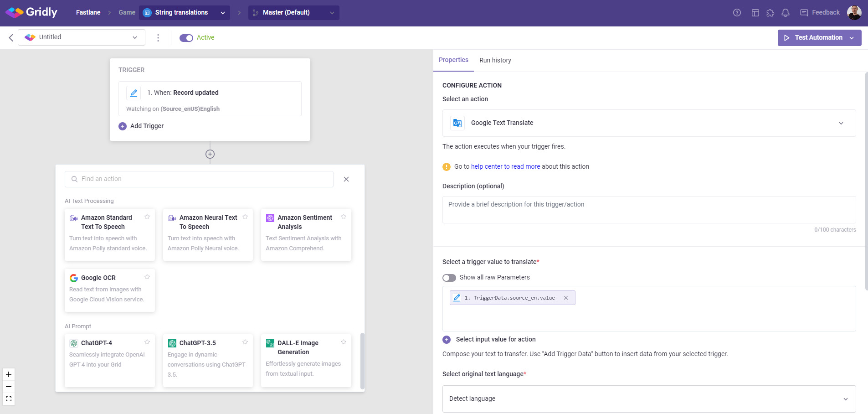868x414 pixels.
Task: Edit the Record updated trigger pencil icon
Action: (x=134, y=93)
